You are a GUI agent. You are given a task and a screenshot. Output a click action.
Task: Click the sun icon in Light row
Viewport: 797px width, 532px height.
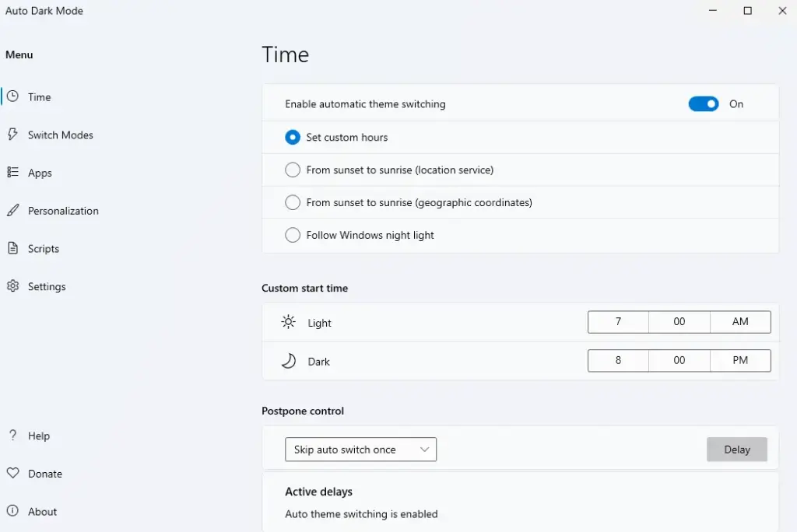[288, 322]
